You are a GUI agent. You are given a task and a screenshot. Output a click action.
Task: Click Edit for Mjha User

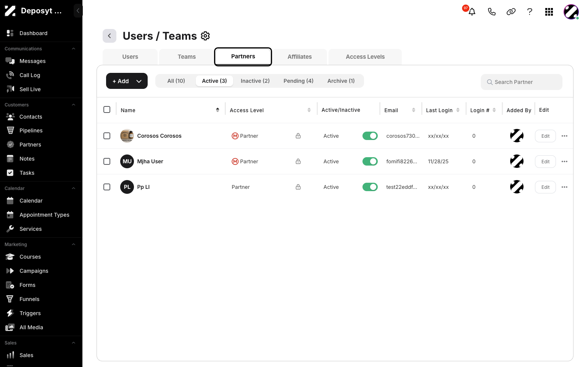[x=545, y=161]
